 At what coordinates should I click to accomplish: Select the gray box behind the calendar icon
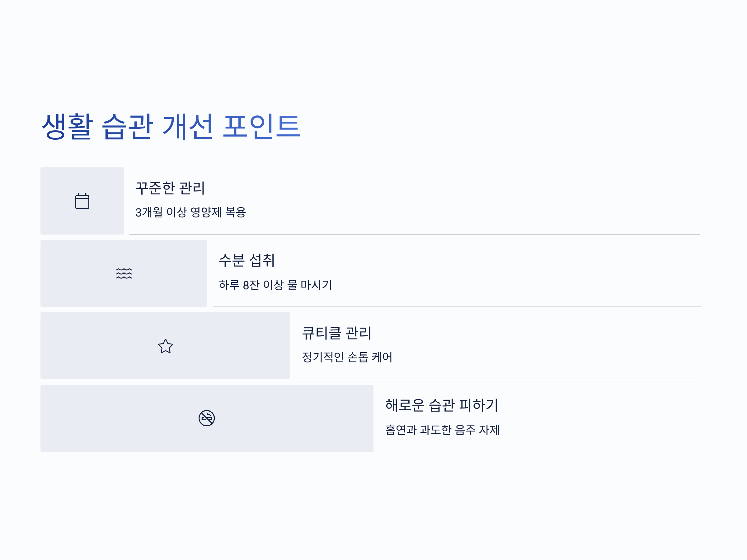[x=82, y=201]
